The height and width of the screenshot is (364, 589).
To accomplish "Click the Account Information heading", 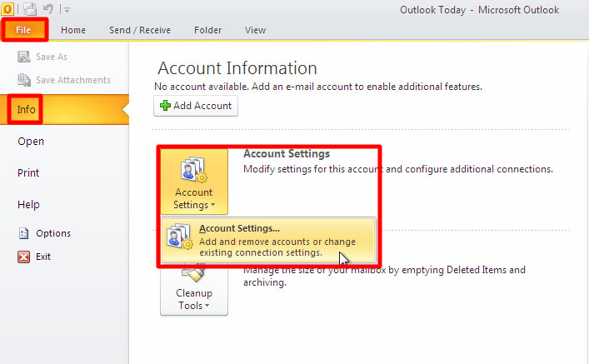I will [x=237, y=68].
